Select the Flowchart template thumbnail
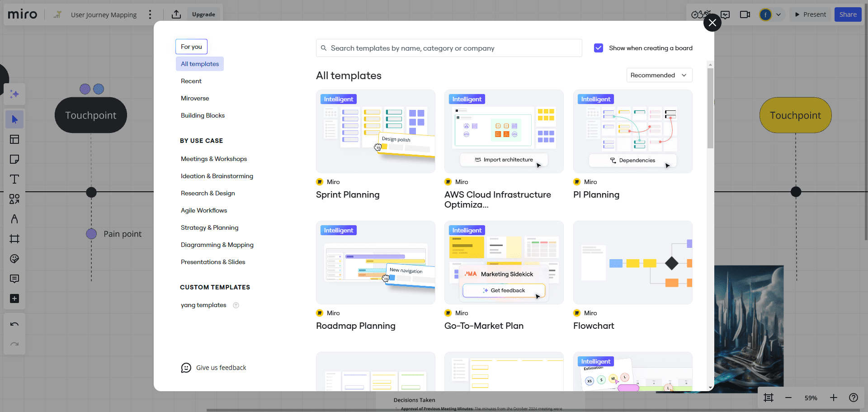 pyautogui.click(x=632, y=262)
